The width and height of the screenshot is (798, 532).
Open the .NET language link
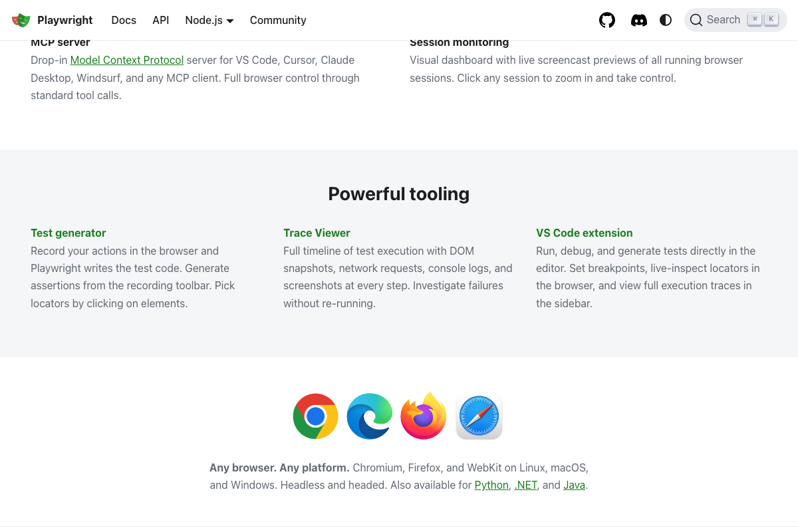point(525,485)
